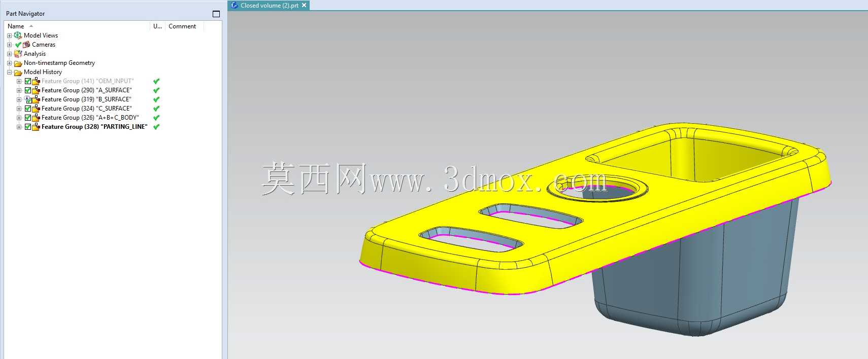
Task: Maximize the Part Navigator panel
Action: click(x=216, y=14)
